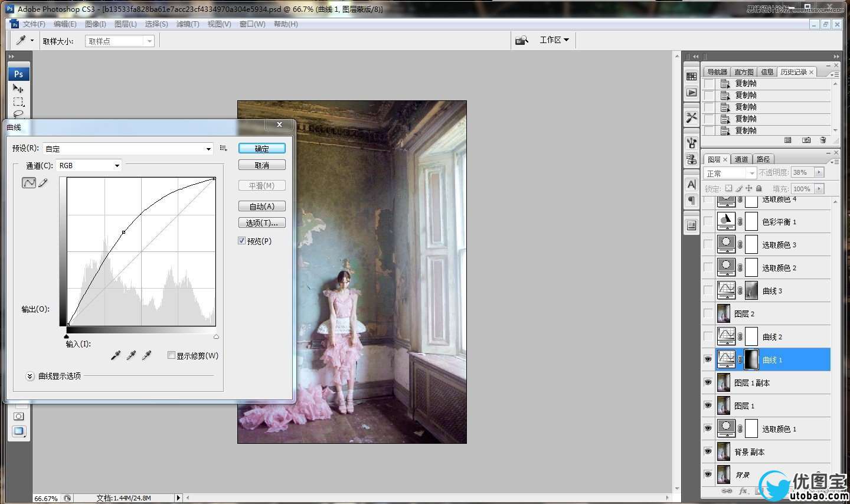
Task: Expand the curve display options
Action: coord(30,376)
